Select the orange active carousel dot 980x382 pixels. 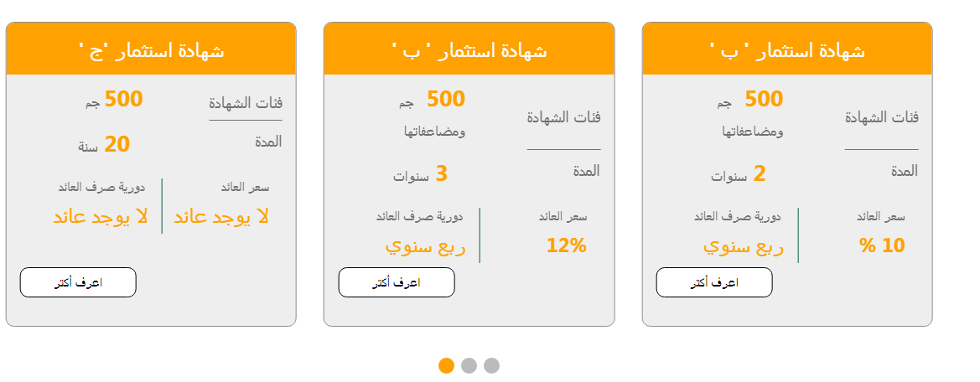(x=446, y=365)
